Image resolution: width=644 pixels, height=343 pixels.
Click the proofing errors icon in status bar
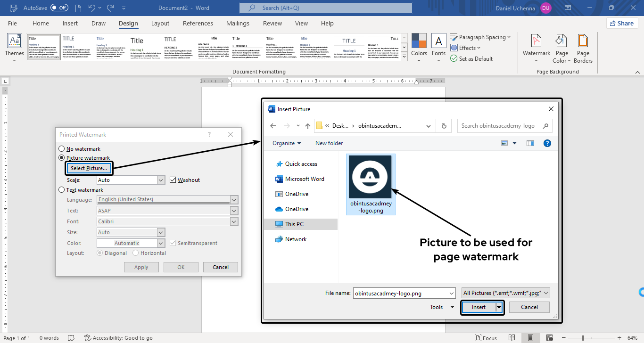point(71,338)
